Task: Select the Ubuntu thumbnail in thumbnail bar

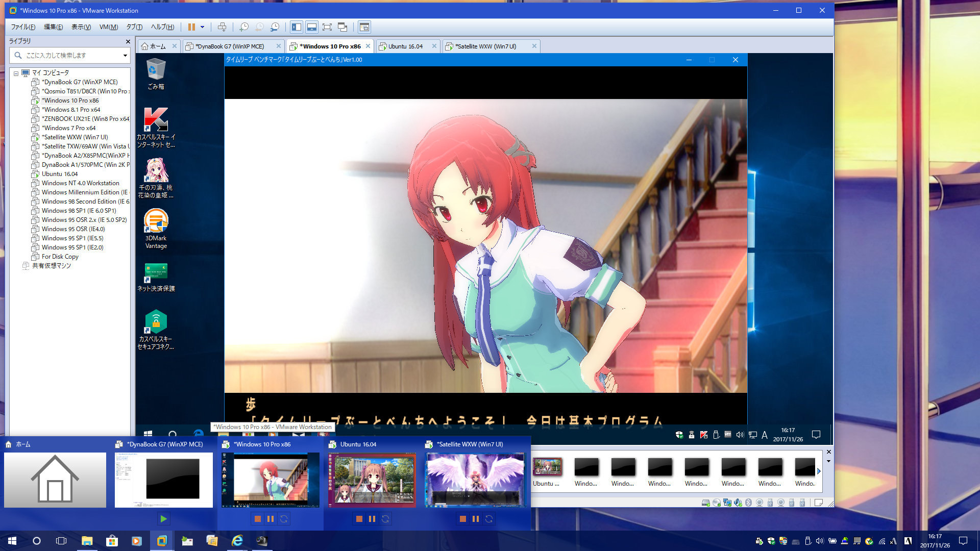Action: point(547,471)
